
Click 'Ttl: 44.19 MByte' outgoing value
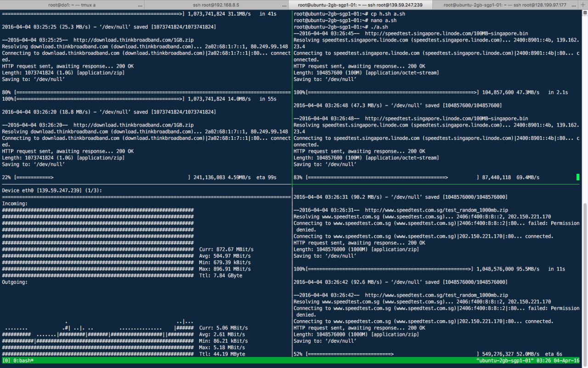[222, 354]
